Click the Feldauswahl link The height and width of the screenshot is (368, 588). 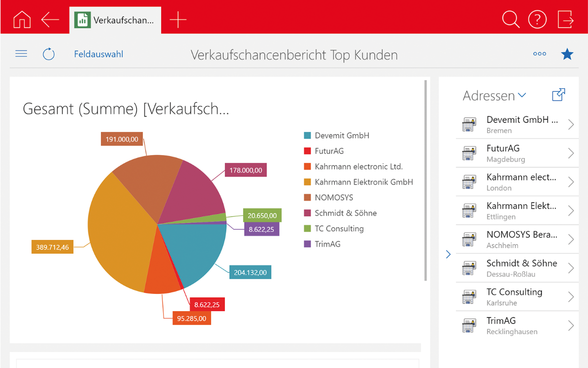pyautogui.click(x=98, y=54)
